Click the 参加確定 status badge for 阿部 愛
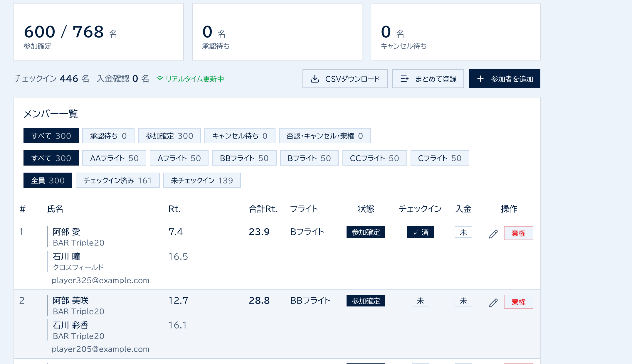Screen dimensions: 632x364 366,232
